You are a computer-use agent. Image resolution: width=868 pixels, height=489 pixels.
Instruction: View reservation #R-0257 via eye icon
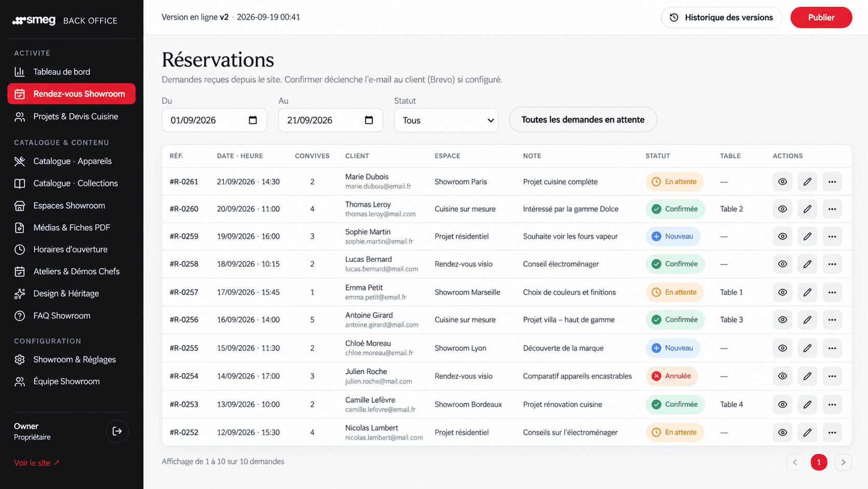[x=782, y=292]
